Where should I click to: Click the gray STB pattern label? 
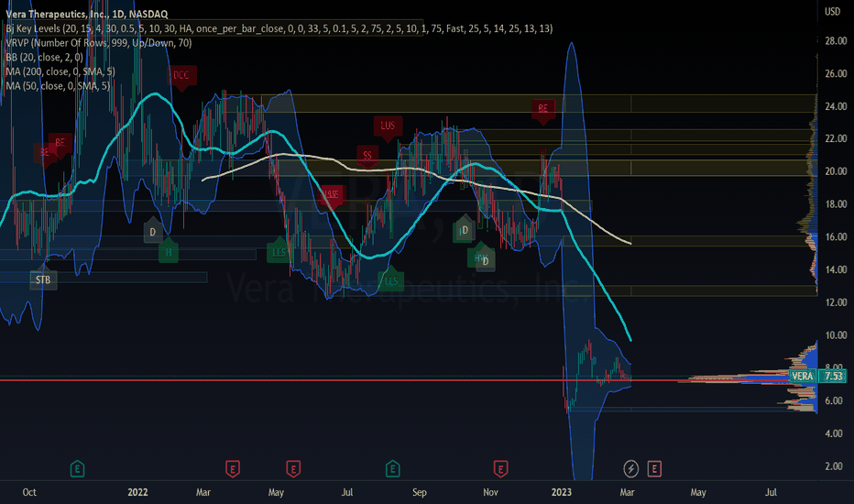click(43, 279)
